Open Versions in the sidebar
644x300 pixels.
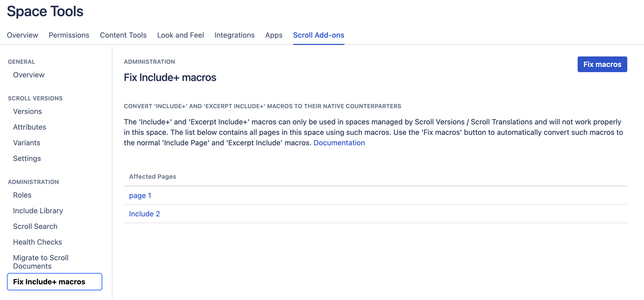pos(27,111)
